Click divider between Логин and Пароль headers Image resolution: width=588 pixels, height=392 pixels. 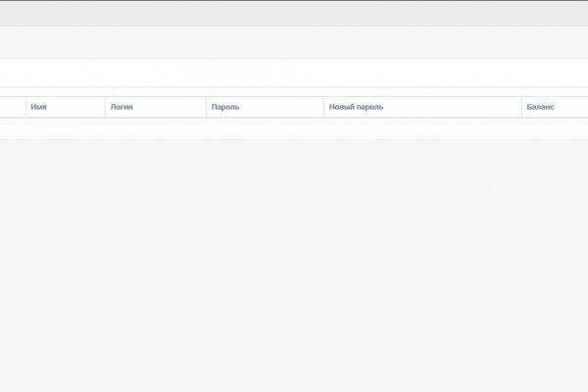coord(206,107)
